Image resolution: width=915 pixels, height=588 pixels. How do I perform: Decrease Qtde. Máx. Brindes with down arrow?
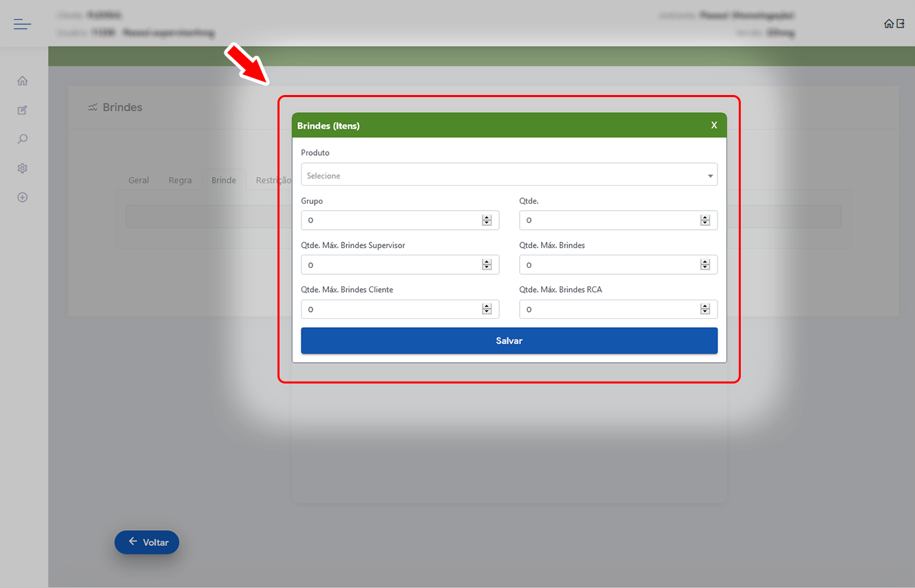tap(705, 268)
